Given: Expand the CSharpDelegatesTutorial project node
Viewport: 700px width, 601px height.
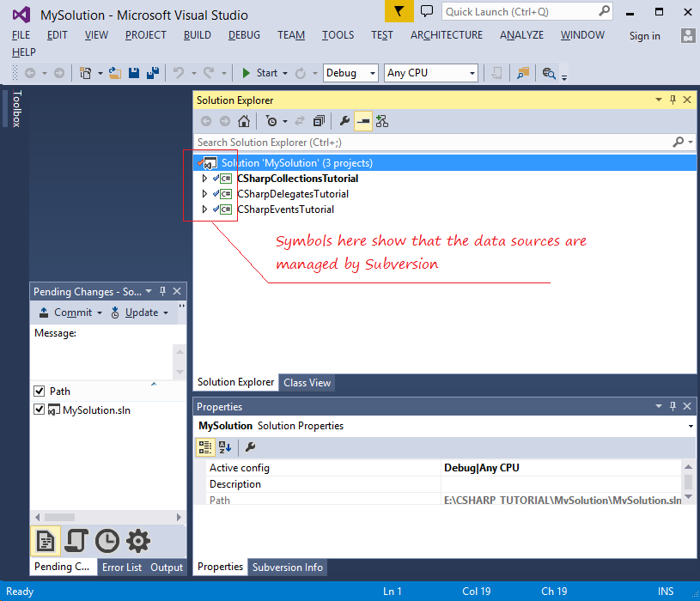Looking at the screenshot, I should [204, 194].
